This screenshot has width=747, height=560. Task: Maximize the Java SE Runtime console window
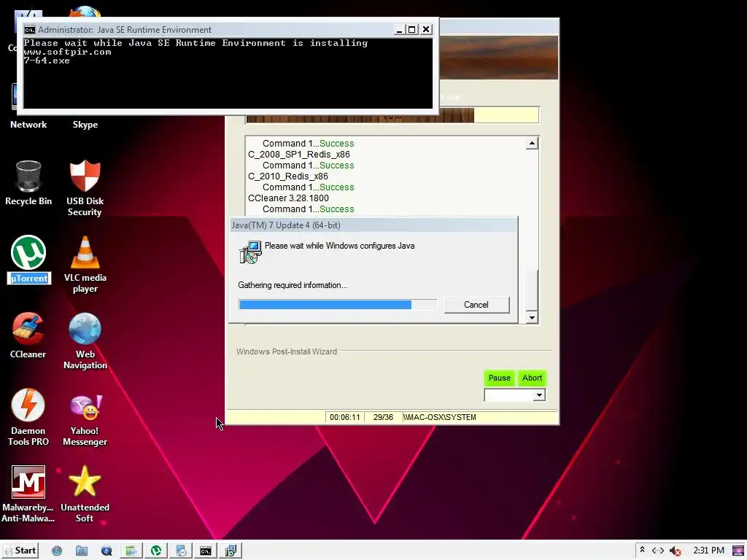pos(412,29)
